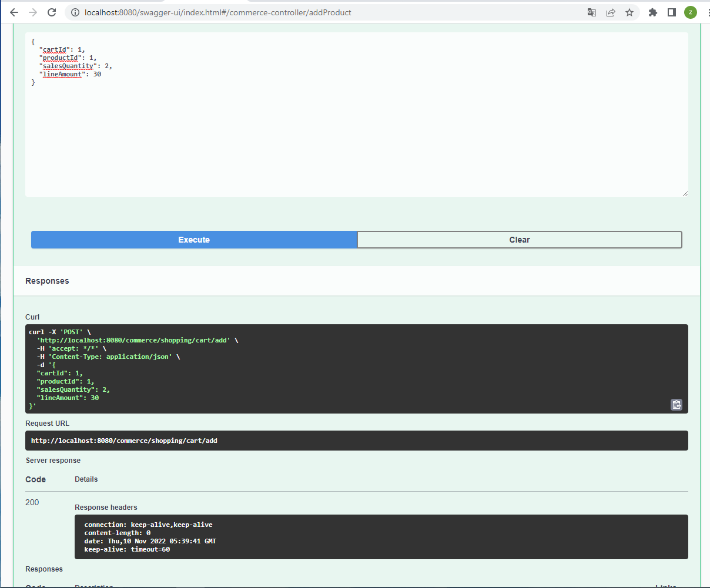Toggle the browser side panel icon
This screenshot has height=588, width=710.
pos(672,12)
